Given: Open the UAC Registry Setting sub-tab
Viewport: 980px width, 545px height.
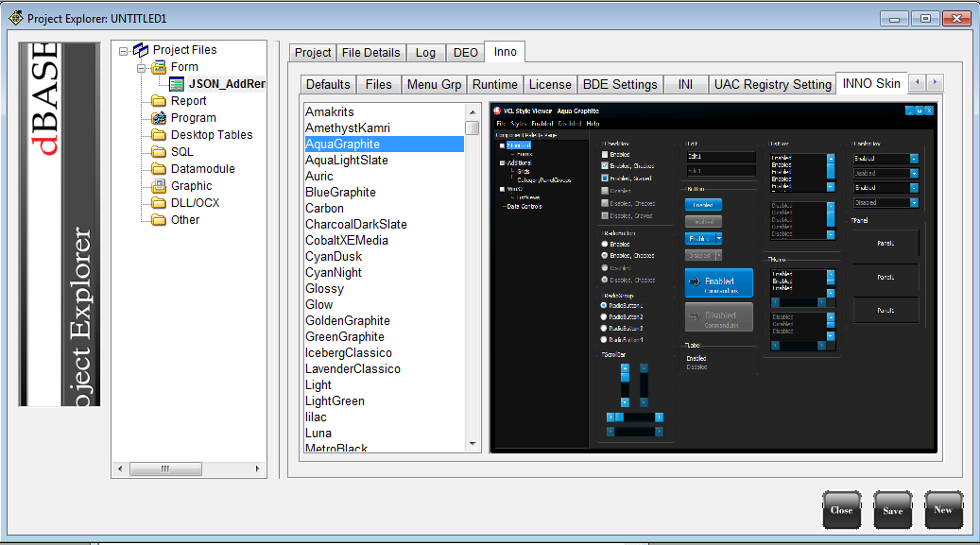Looking at the screenshot, I should point(772,84).
